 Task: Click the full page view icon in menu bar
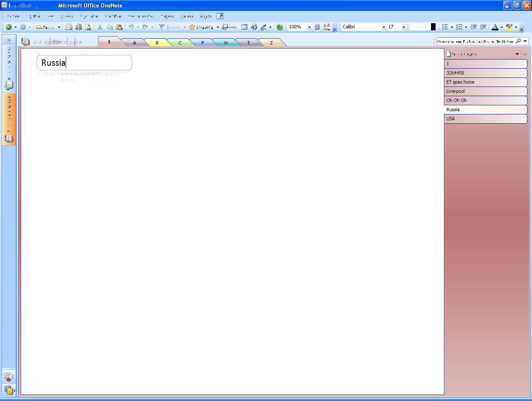pos(220,16)
